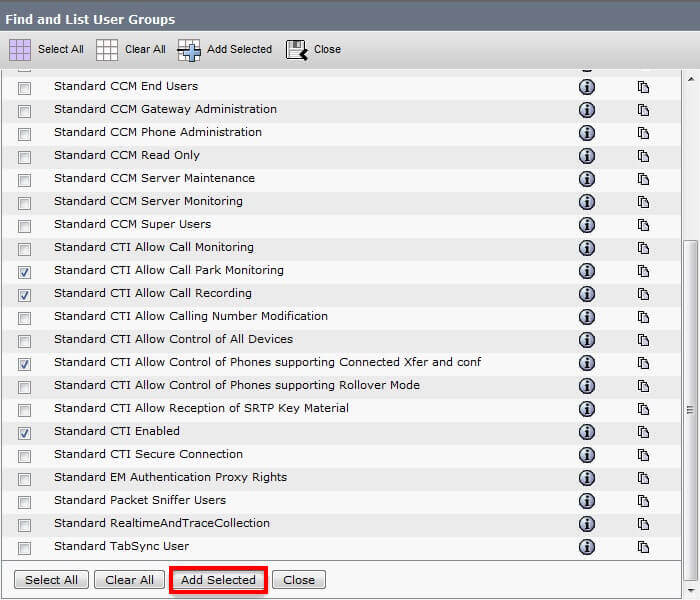Click the bottom Add Selected button
Image resolution: width=700 pixels, height=600 pixels.
pyautogui.click(x=218, y=580)
